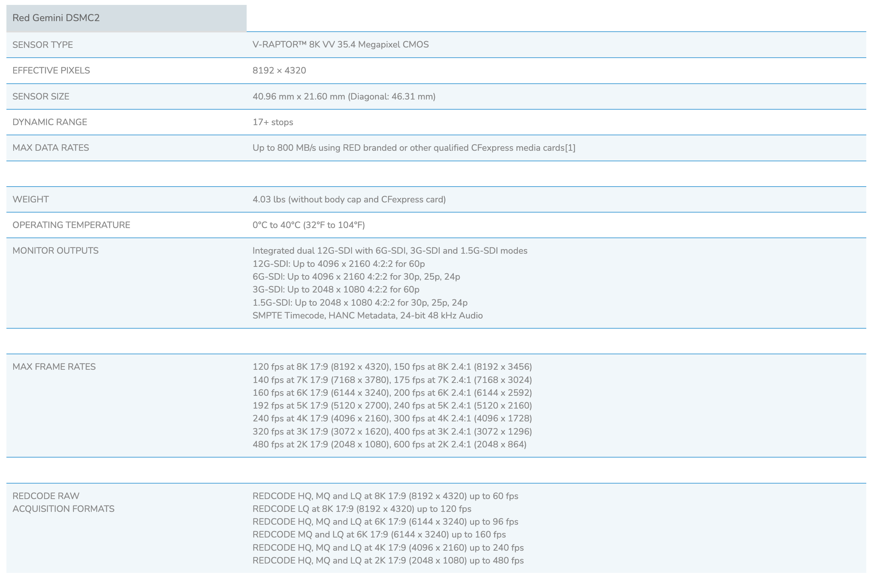The height and width of the screenshot is (588, 881).
Task: Click the Up to 800 MB/s CFexpress text
Action: pos(414,148)
